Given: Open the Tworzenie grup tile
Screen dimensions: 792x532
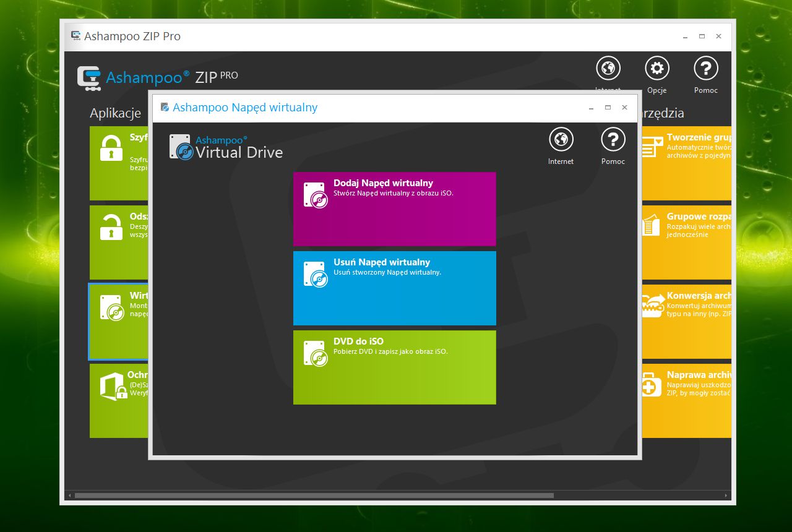Looking at the screenshot, I should tap(687, 163).
